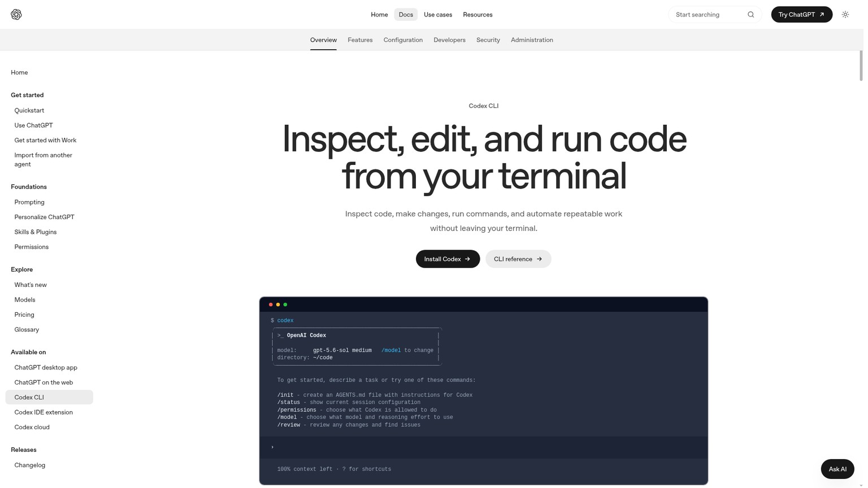Image resolution: width=868 pixels, height=488 pixels.
Task: Open Resources in the top navigation
Action: [x=478, y=15]
